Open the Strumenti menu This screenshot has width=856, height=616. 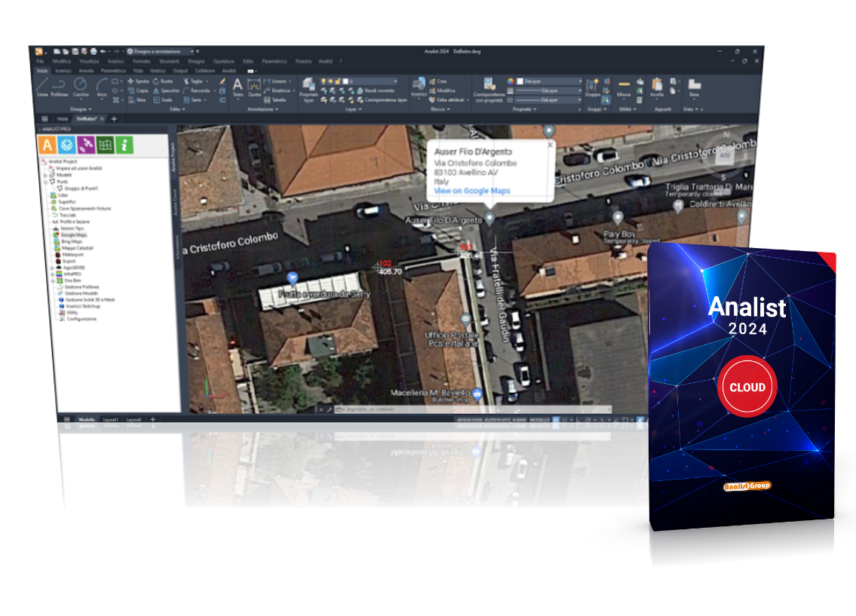click(169, 61)
